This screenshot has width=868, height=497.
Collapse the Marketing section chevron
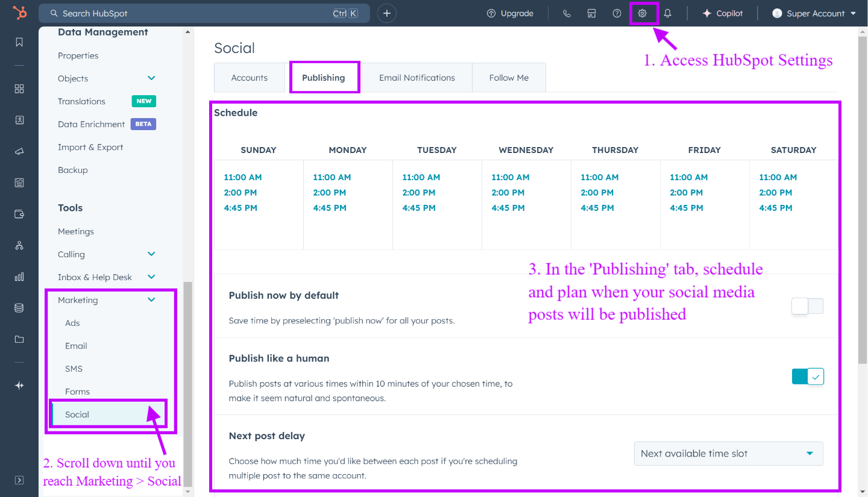151,300
